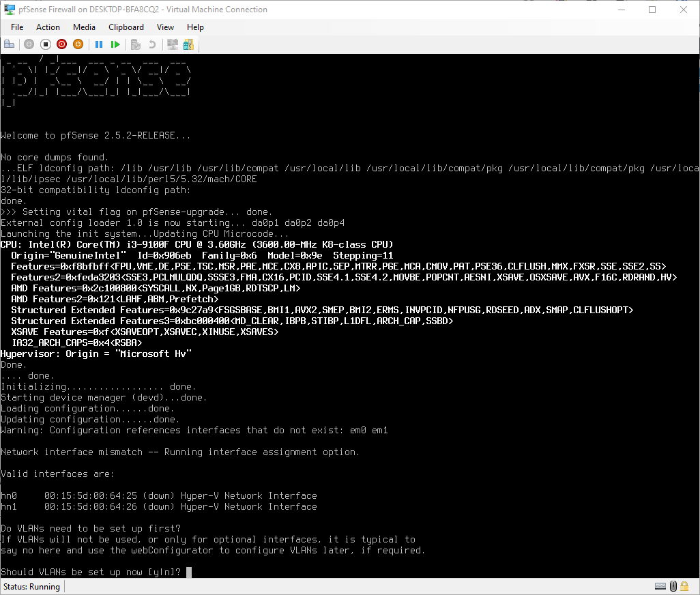Open the File menu
Image resolution: width=700 pixels, height=595 pixels.
(x=17, y=27)
